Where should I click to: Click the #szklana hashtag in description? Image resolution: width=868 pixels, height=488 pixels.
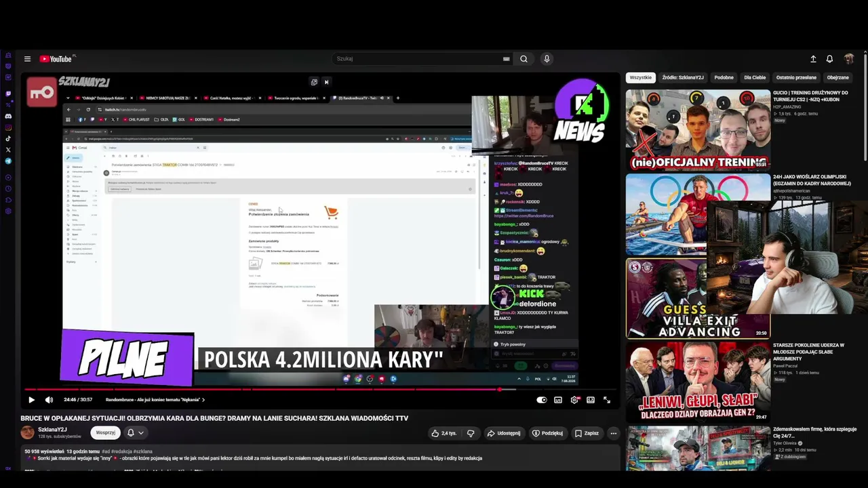point(142,451)
